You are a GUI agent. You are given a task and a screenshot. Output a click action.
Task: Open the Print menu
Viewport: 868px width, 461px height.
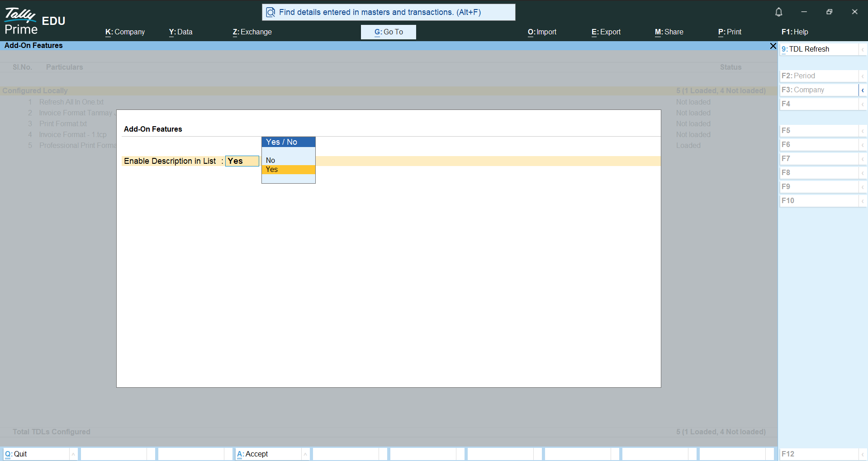pyautogui.click(x=730, y=32)
